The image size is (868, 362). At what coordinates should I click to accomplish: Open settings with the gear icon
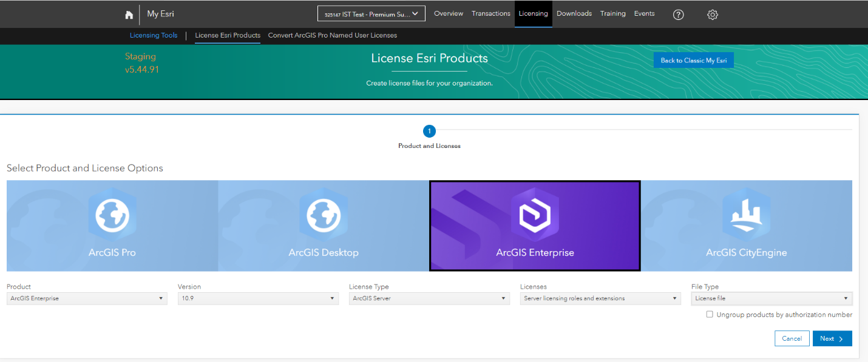pyautogui.click(x=712, y=15)
